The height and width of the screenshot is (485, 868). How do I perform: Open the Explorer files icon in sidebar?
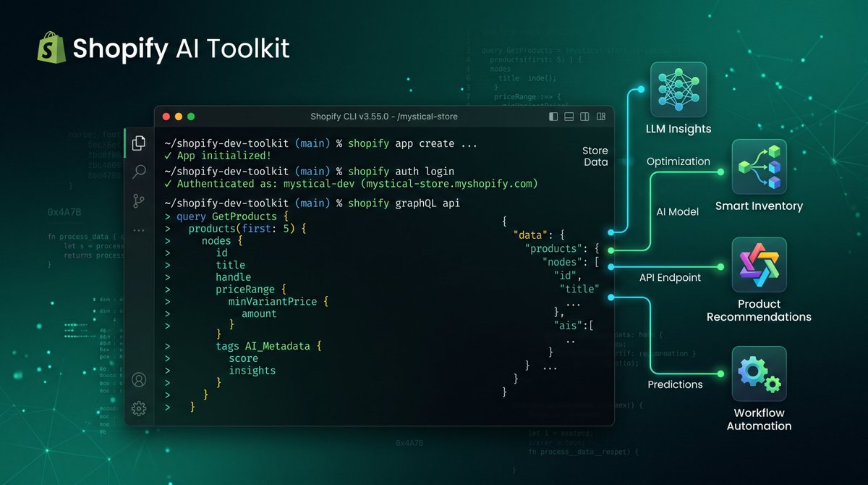click(139, 143)
